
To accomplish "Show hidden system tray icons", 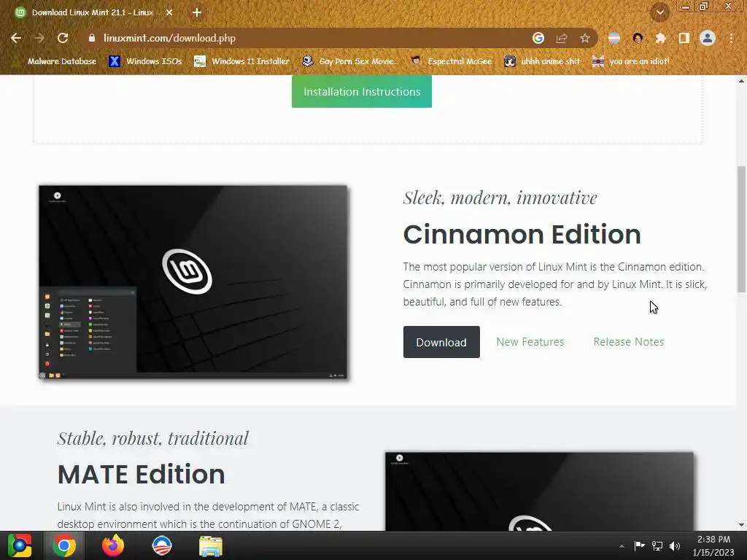I will (x=622, y=546).
